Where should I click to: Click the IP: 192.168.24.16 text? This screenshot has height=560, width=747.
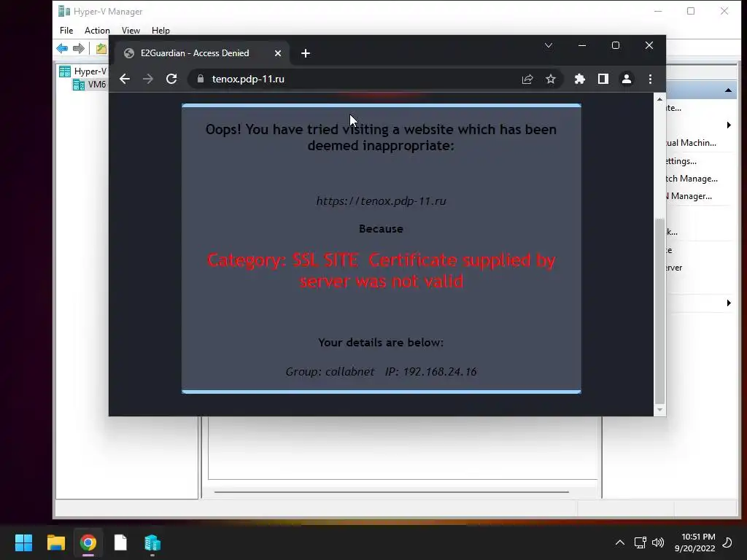(430, 371)
